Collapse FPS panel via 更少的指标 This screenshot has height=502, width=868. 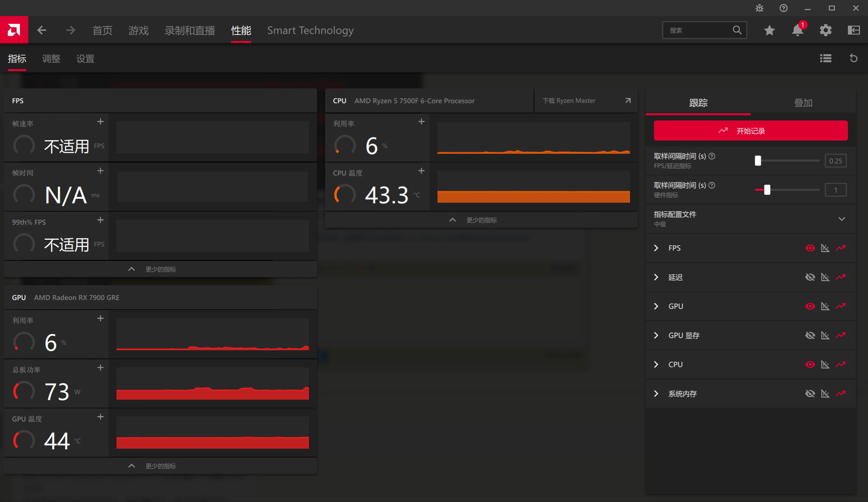tap(160, 269)
